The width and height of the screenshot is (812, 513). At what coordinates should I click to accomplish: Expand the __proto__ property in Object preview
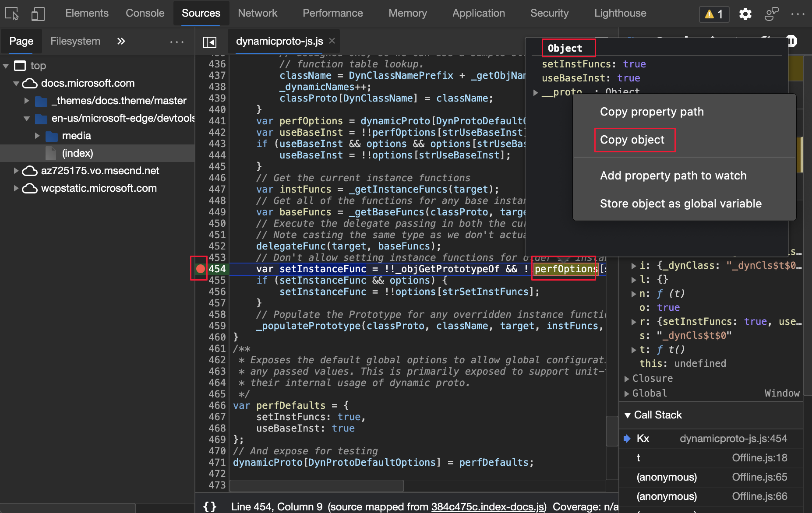(536, 92)
